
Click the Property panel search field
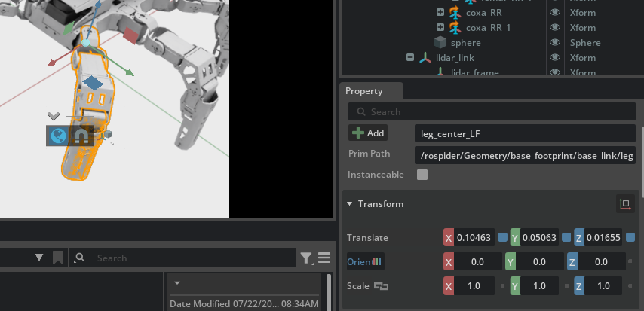(x=492, y=111)
